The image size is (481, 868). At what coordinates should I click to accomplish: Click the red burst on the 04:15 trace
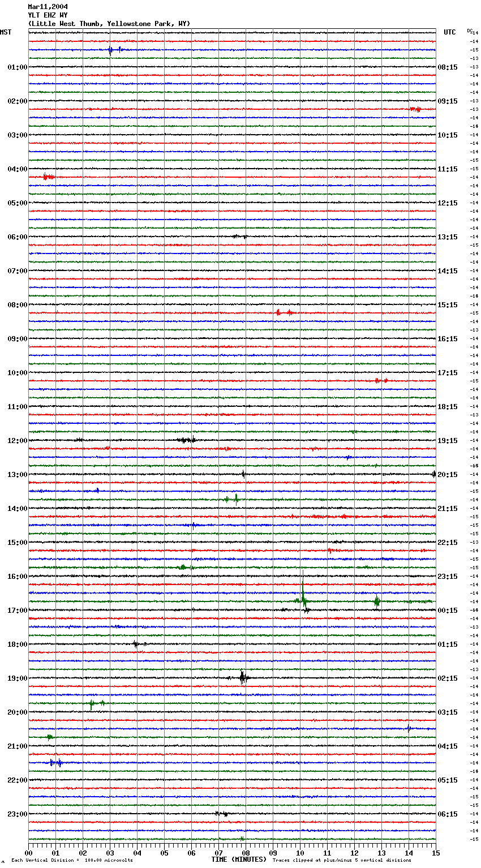tap(49, 177)
